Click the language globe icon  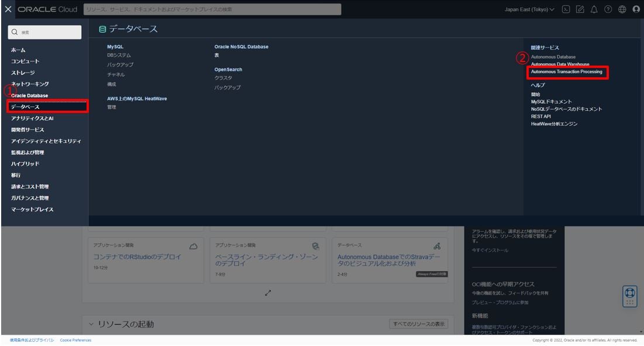pos(622,9)
